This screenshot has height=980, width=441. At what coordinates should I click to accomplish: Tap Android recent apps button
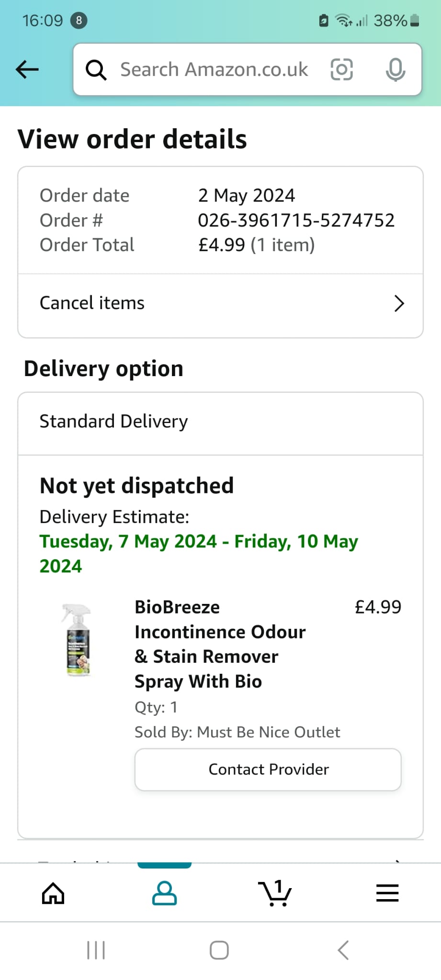point(96,950)
